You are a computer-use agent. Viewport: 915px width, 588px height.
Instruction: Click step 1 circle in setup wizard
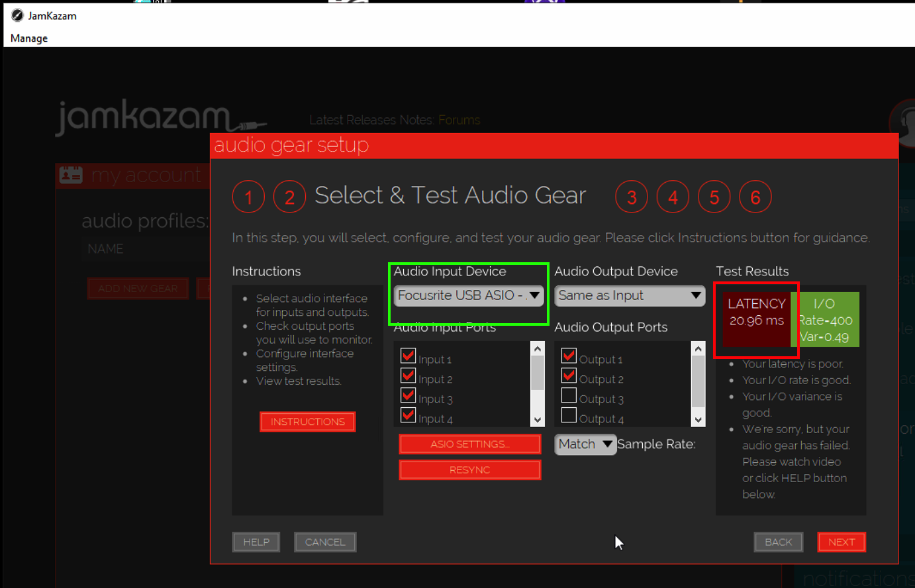coord(248,197)
